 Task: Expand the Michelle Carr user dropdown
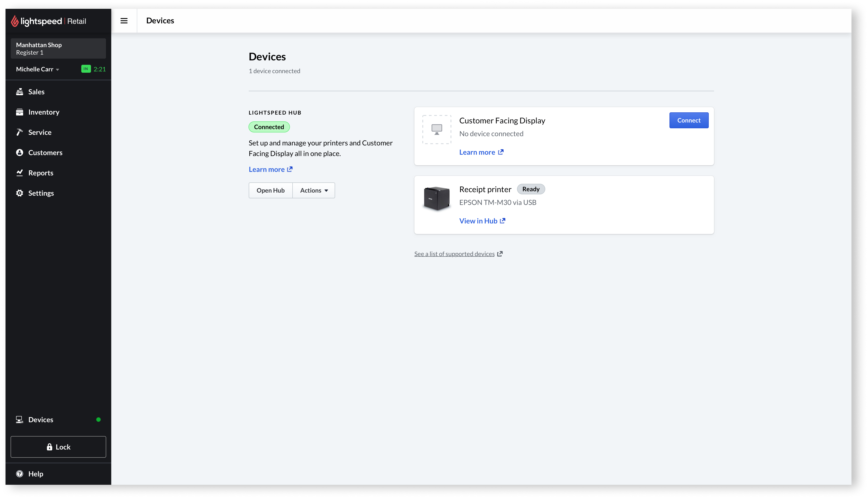pos(38,69)
